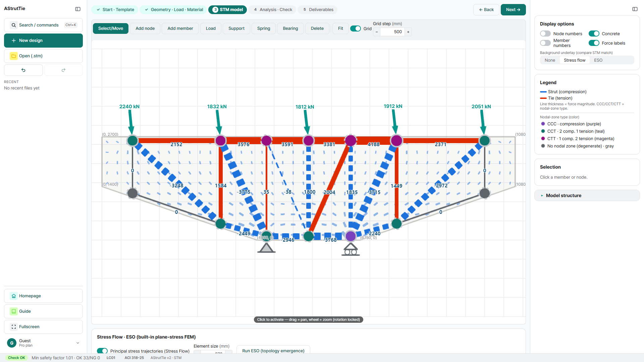The height and width of the screenshot is (362, 644).
Task: Select the purple CCC node above roller support
Action: coord(351,236)
